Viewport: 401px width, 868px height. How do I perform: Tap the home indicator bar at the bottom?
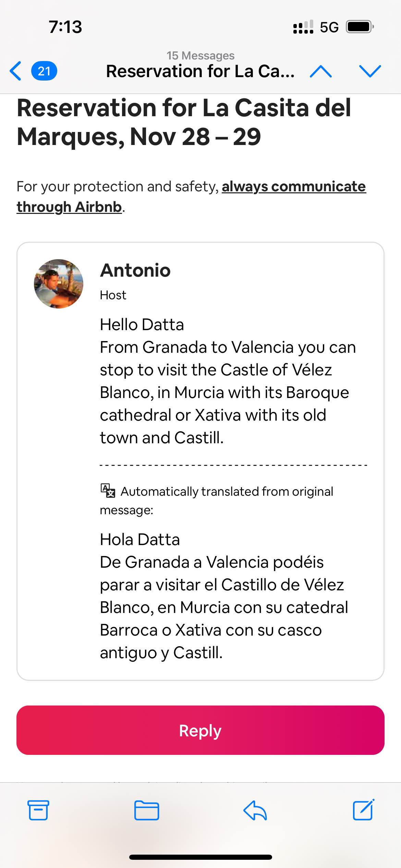[x=200, y=857]
